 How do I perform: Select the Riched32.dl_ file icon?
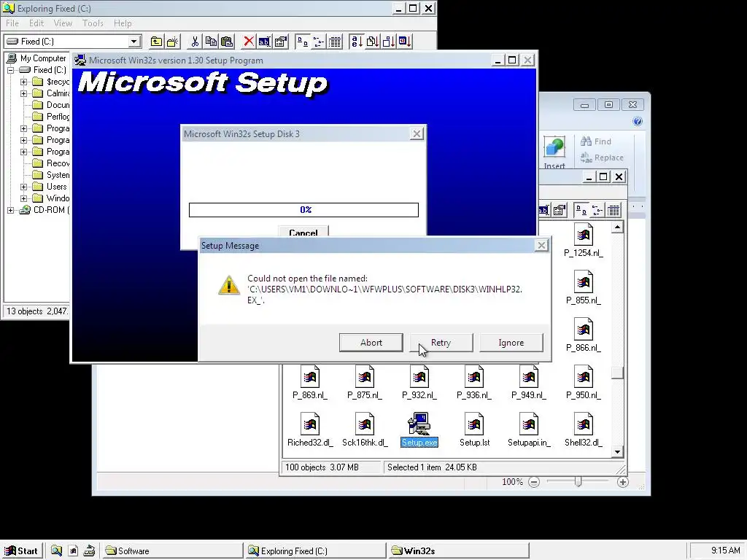(310, 424)
